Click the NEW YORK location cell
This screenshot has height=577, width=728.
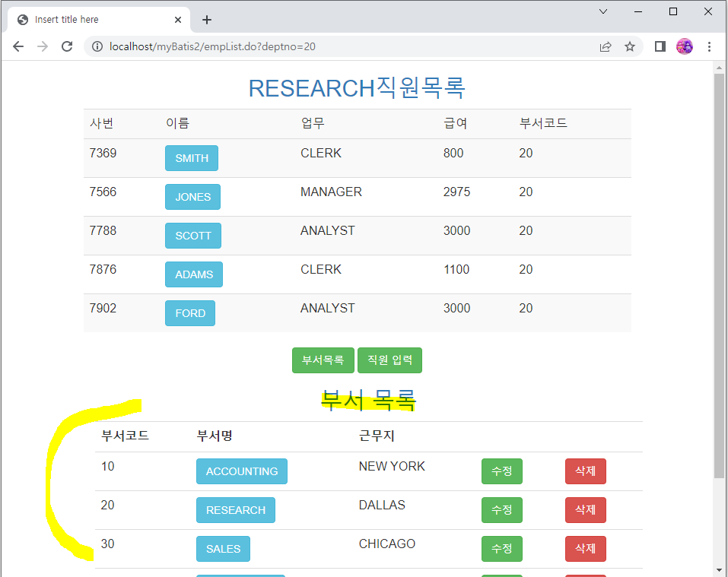392,466
